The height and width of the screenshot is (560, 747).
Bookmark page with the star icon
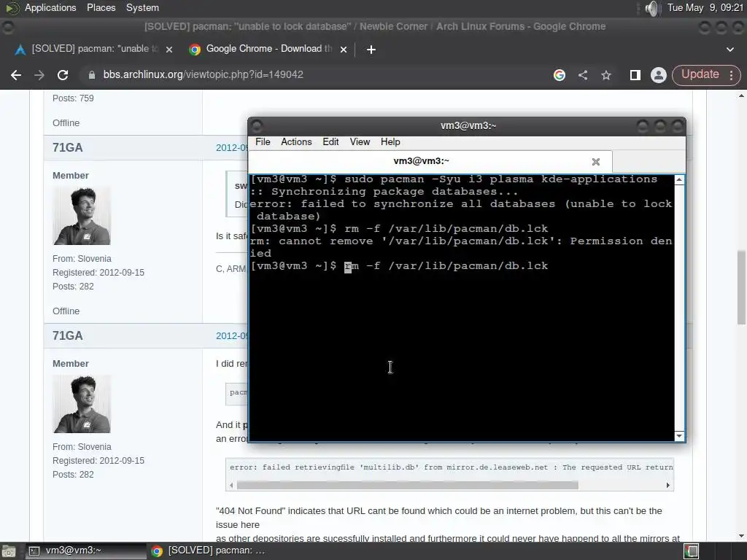coord(606,75)
